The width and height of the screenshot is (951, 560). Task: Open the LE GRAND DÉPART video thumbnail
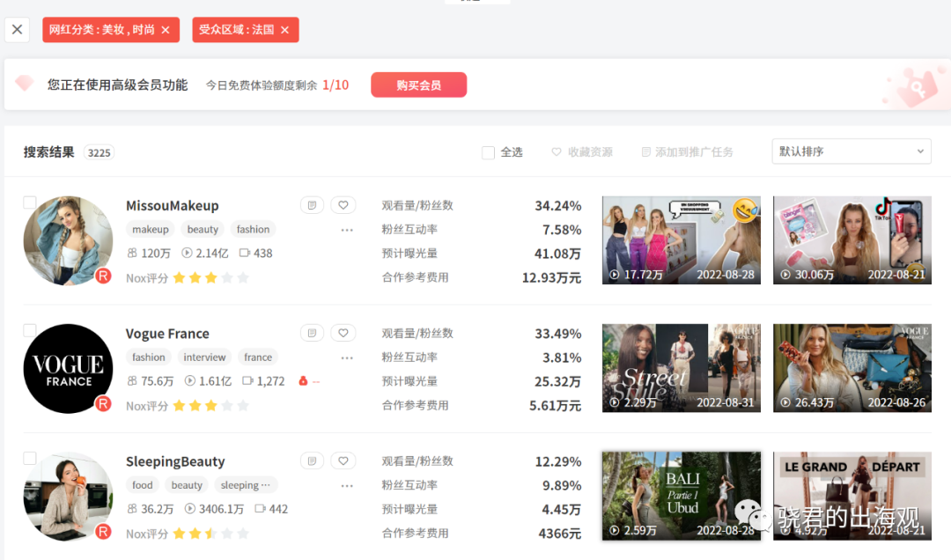[852, 497]
